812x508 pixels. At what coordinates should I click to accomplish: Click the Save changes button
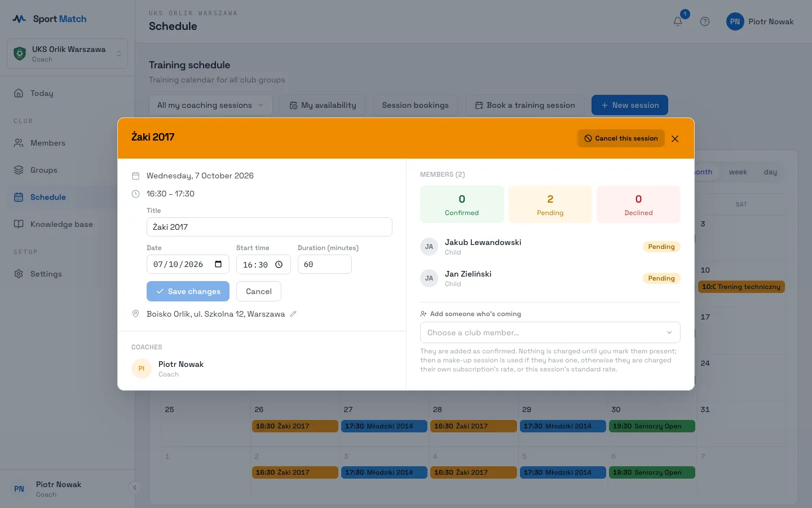(188, 291)
